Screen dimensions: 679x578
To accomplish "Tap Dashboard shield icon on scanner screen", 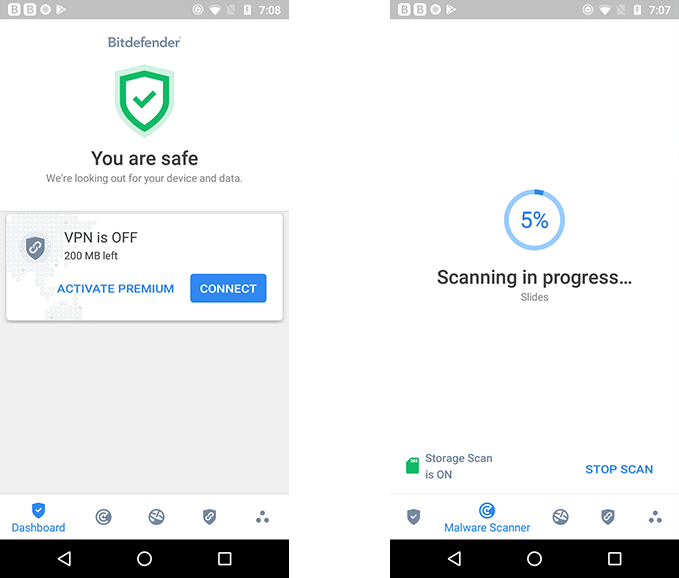I will [414, 517].
